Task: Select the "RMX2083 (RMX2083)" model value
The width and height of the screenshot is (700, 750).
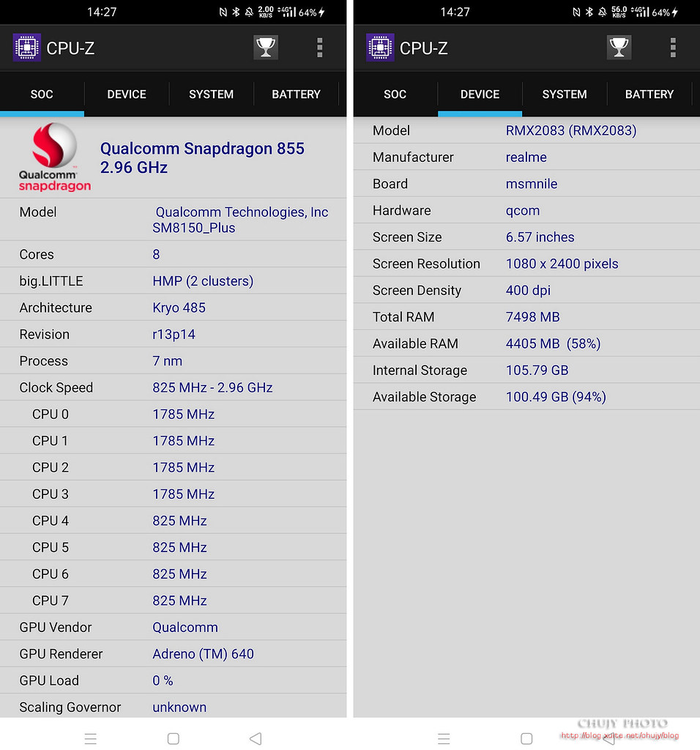Action: click(x=571, y=130)
